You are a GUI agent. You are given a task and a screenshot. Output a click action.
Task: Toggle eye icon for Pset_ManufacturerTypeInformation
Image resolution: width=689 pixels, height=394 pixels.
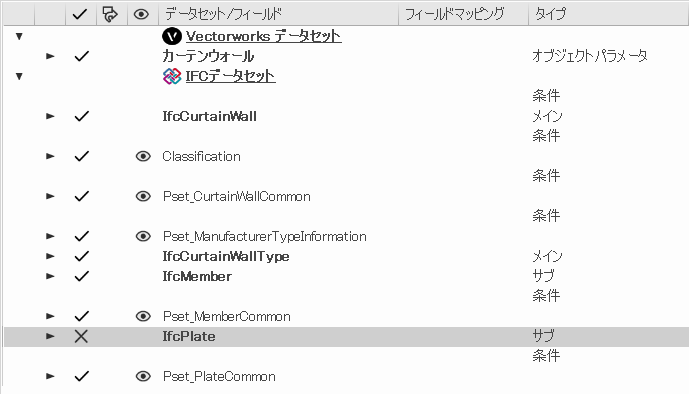[143, 236]
